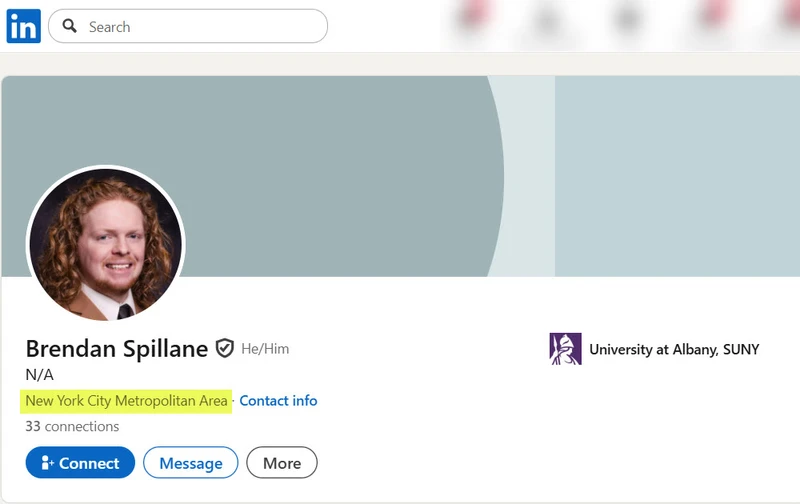The width and height of the screenshot is (800, 504).
Task: Click the verification shield badge
Action: click(x=224, y=348)
